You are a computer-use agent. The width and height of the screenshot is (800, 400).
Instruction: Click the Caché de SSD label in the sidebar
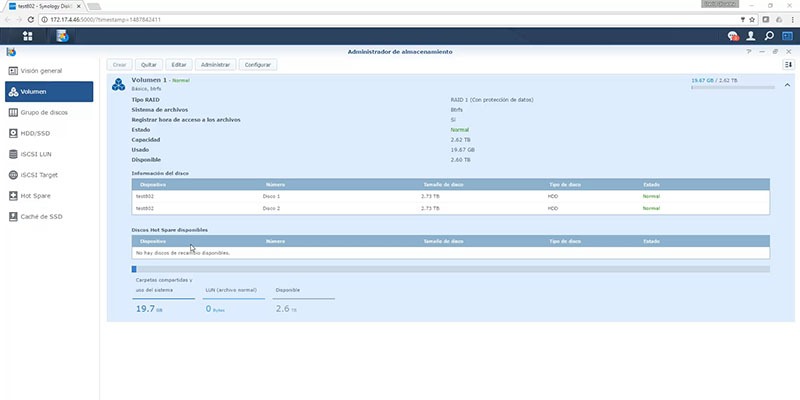click(x=41, y=217)
